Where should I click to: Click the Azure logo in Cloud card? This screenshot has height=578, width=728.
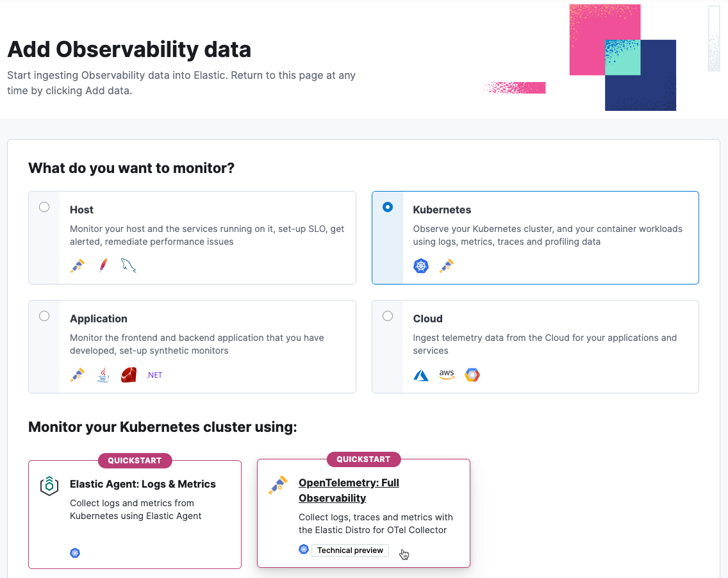(421, 375)
